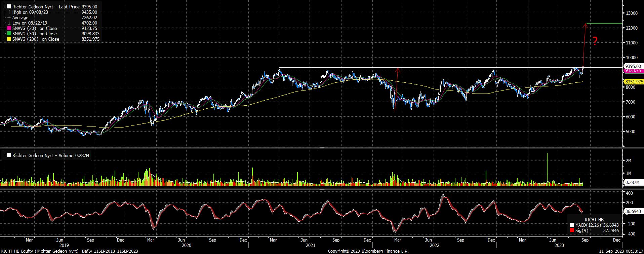Click the 12000 price axis label

tap(632, 28)
